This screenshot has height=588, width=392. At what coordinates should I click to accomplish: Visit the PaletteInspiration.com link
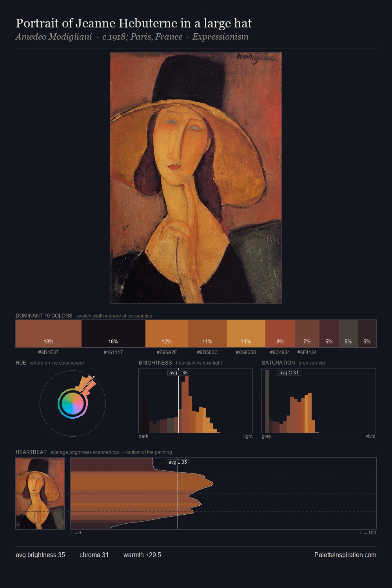pyautogui.click(x=345, y=555)
